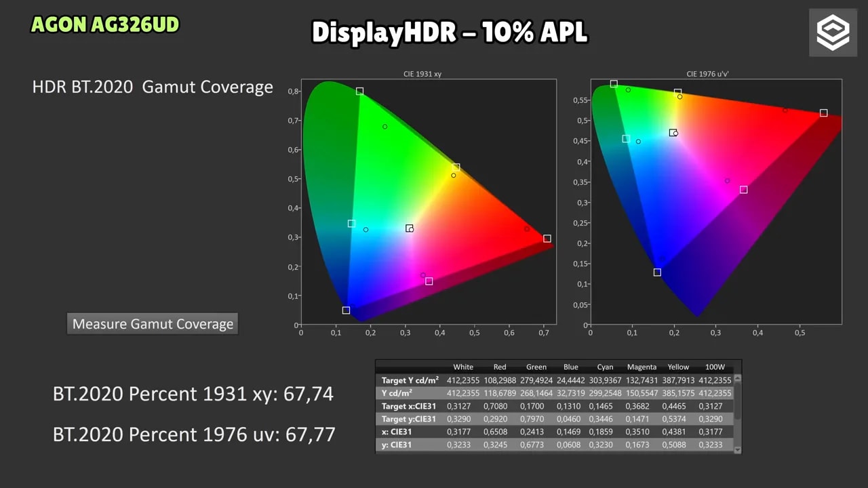Select the Magenta column header

point(642,367)
